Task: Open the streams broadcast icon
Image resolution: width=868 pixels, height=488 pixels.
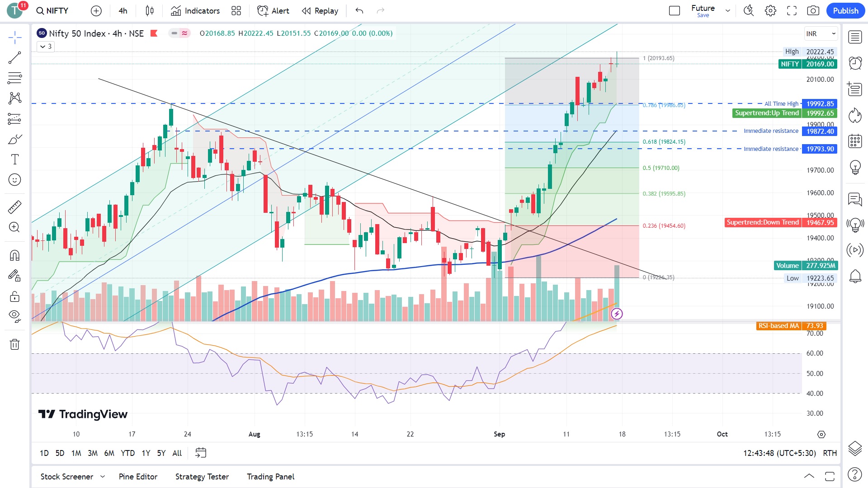Action: pos(855,250)
